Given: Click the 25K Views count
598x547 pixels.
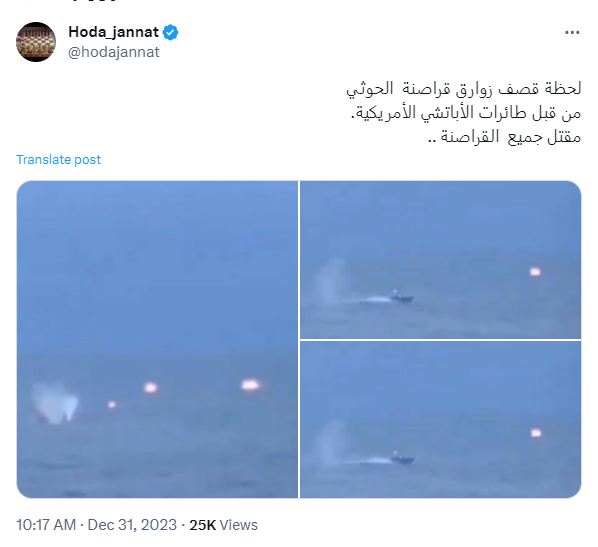Looking at the screenshot, I should coord(223,525).
